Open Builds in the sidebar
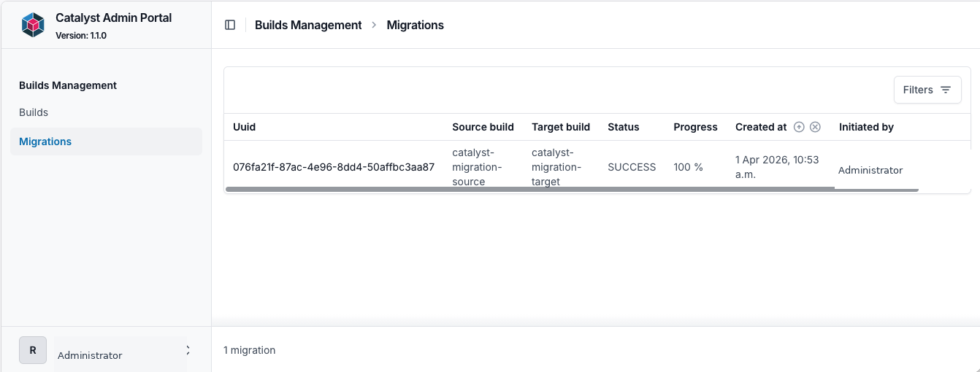The height and width of the screenshot is (372, 980). [x=34, y=112]
